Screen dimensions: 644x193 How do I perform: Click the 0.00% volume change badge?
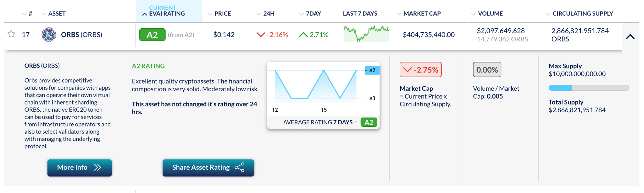[x=487, y=70]
